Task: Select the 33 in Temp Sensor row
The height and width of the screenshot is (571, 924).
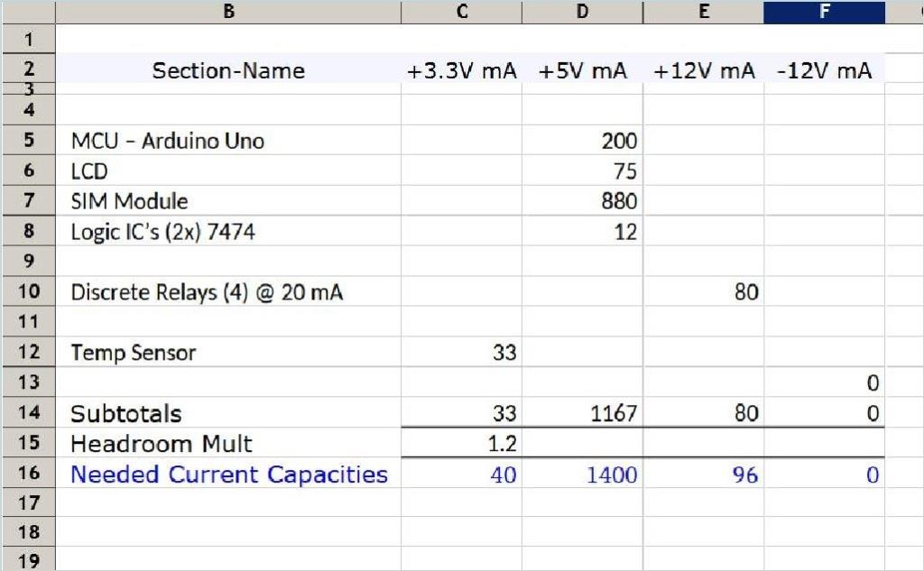Action: coord(504,353)
